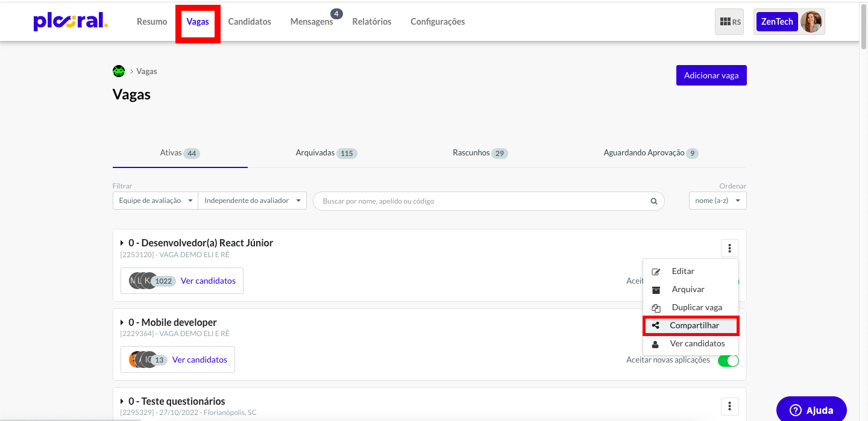This screenshot has width=868, height=421.
Task: Expand the Teste questionários job
Action: coord(122,401)
